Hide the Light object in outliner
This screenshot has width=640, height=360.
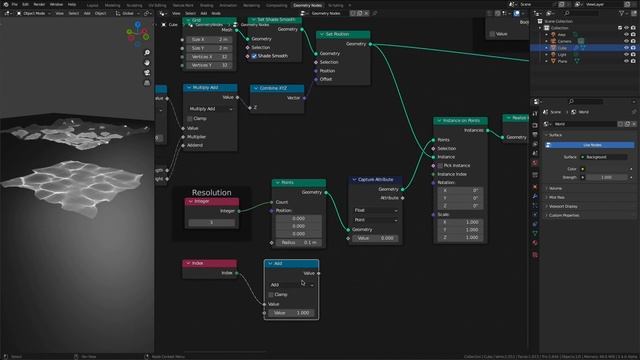tap(626, 54)
